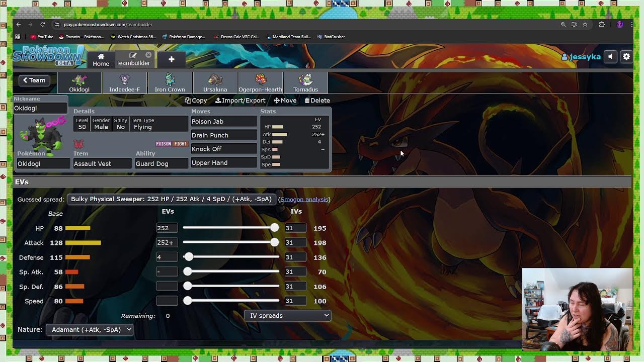Click the Ability field Guard Dog
Viewport: 644px width, 362px height.
pyautogui.click(x=162, y=163)
